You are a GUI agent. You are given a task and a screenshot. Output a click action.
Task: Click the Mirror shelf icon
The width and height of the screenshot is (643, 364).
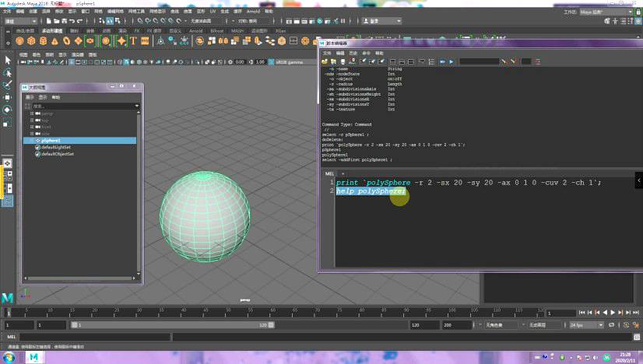click(223, 40)
